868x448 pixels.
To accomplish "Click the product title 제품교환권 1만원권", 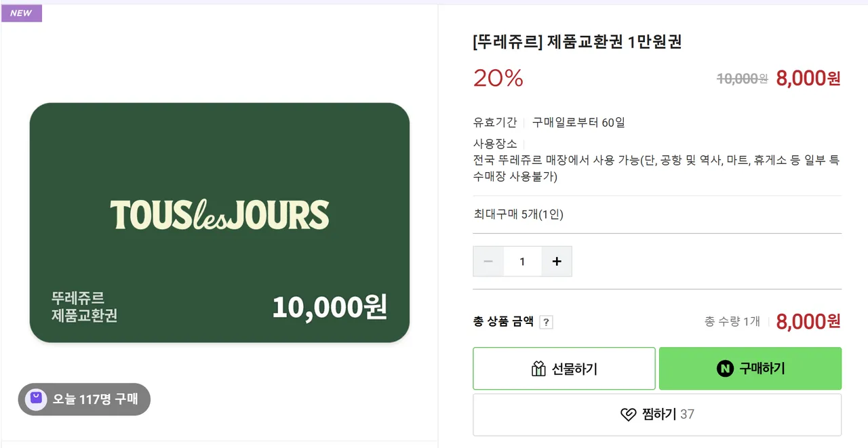I will click(577, 42).
